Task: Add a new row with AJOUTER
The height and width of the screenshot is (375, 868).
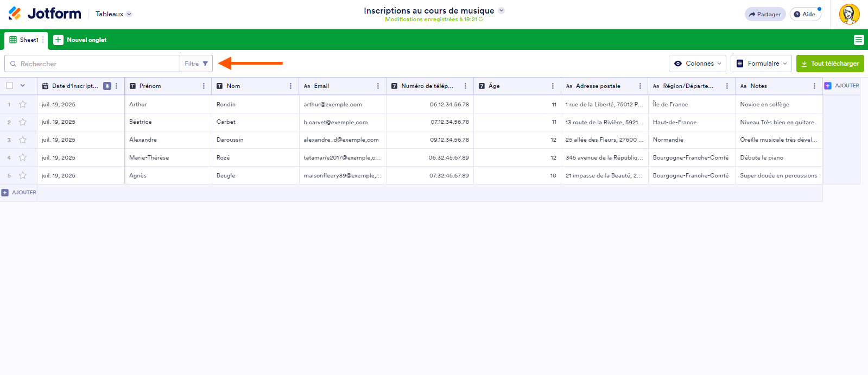Action: point(18,193)
